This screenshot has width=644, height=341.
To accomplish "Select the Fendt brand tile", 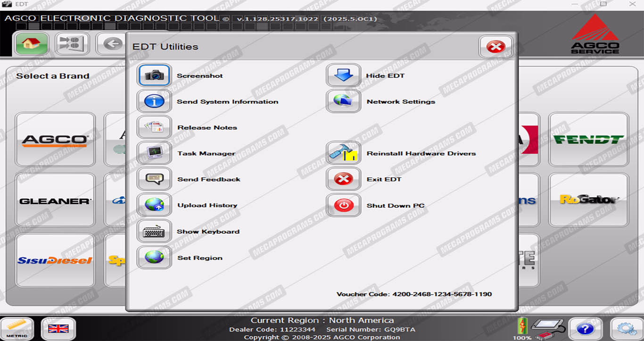I will pyautogui.click(x=588, y=140).
